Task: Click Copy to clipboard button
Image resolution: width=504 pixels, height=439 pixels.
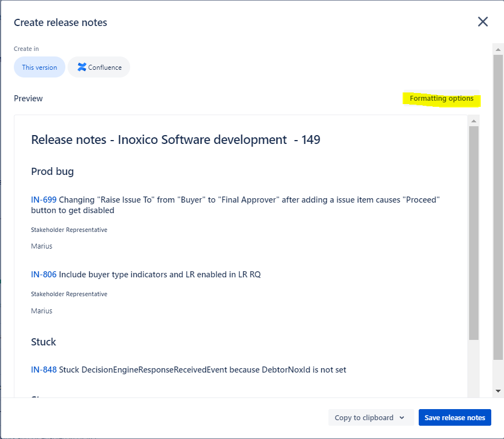Action: (371, 417)
